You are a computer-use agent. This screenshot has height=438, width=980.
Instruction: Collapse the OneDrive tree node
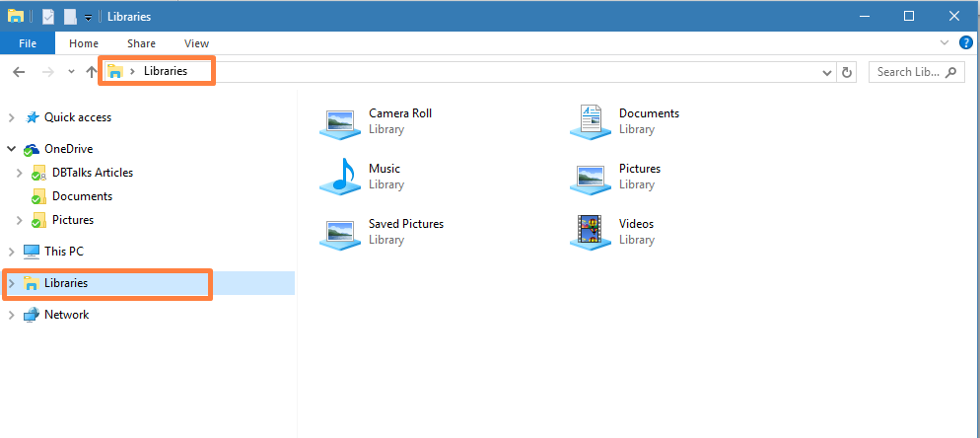click(12, 149)
